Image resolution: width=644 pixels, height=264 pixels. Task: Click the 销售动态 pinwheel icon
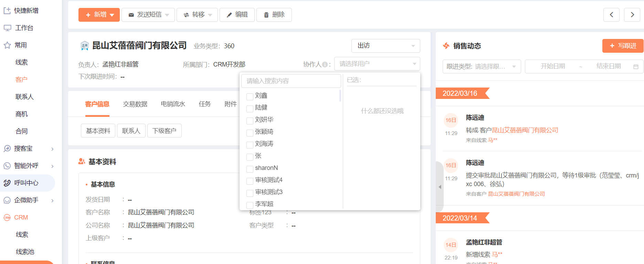click(x=446, y=45)
